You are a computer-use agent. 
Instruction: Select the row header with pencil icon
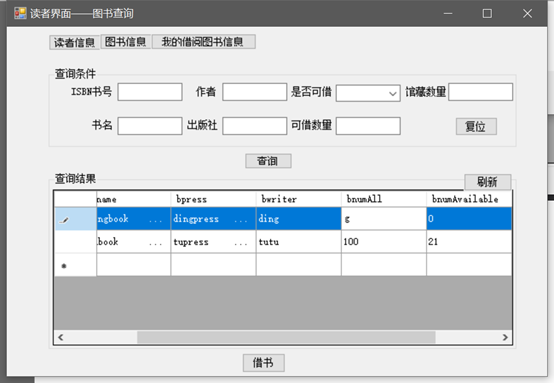click(75, 219)
